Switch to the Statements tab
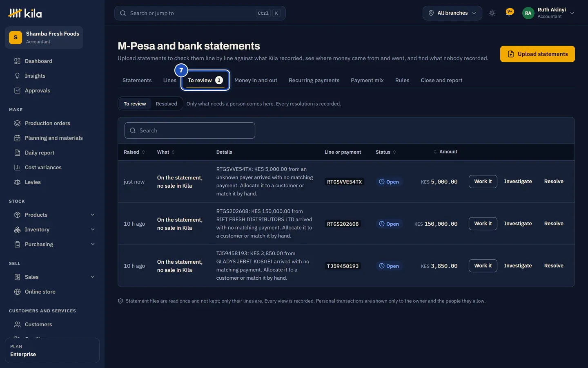This screenshot has height=368, width=588. [137, 80]
